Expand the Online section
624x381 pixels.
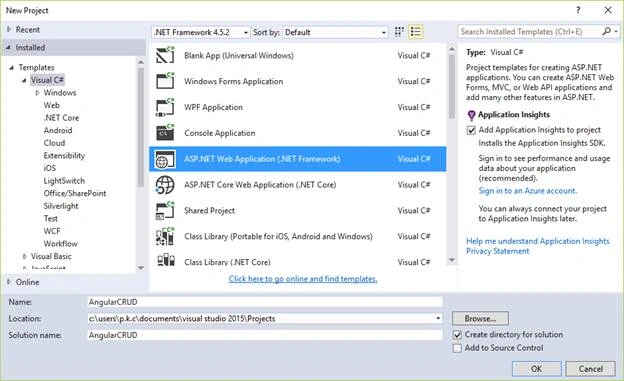tap(9, 282)
